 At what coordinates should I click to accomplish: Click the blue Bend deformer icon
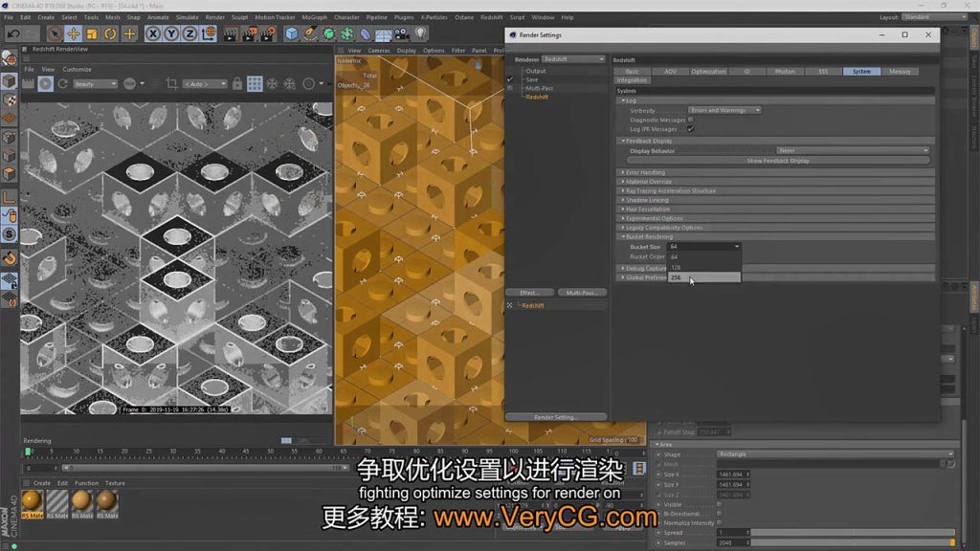[x=366, y=33]
